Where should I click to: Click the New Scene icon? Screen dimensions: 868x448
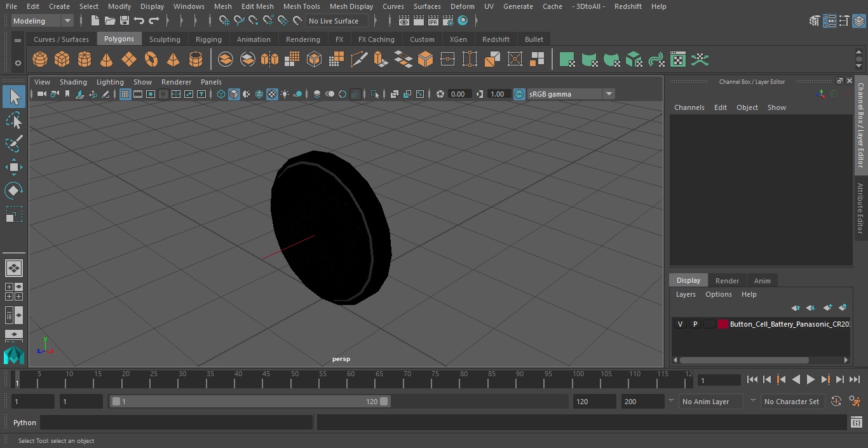(95, 21)
